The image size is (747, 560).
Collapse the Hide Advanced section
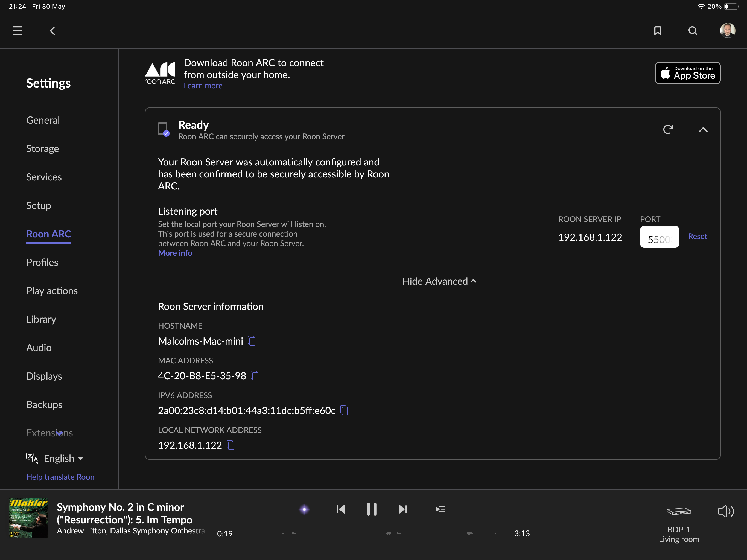point(439,281)
